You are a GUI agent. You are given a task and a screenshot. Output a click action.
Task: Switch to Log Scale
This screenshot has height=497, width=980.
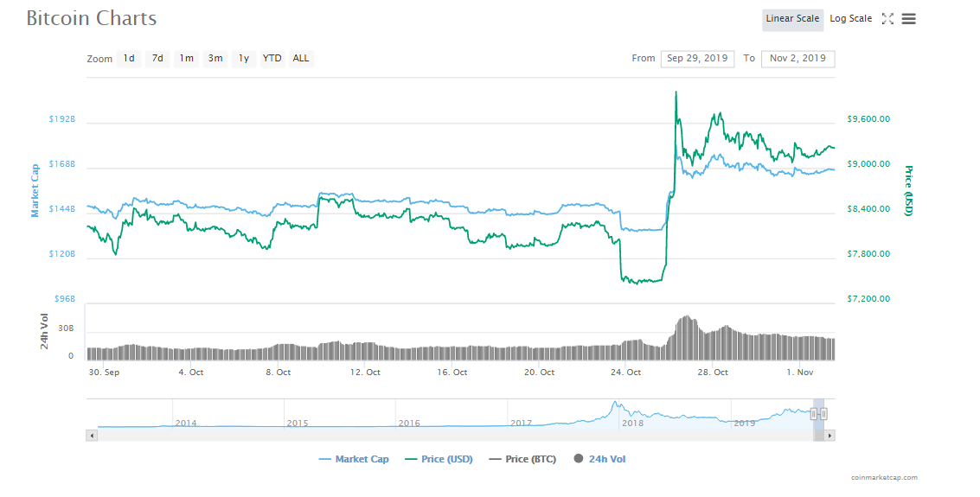click(850, 19)
